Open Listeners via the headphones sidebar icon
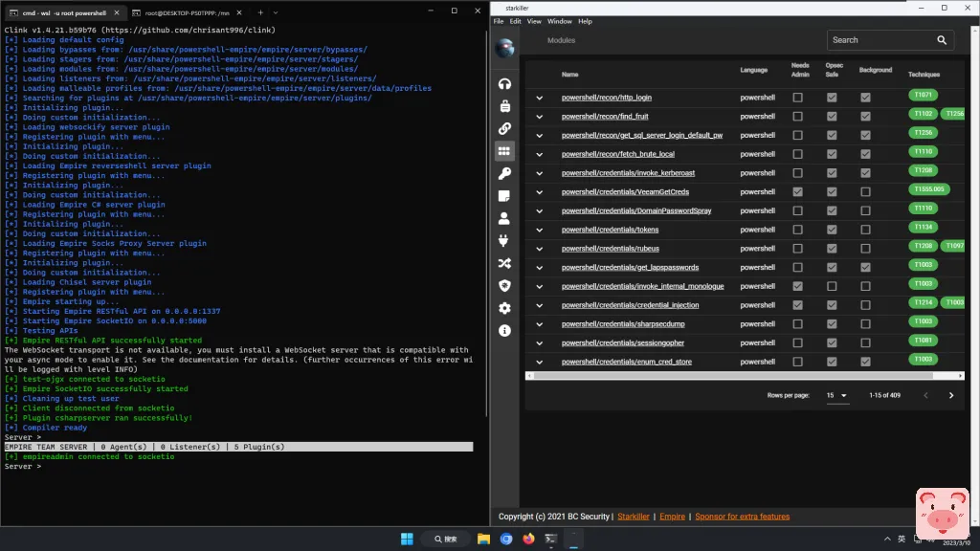 coord(504,84)
